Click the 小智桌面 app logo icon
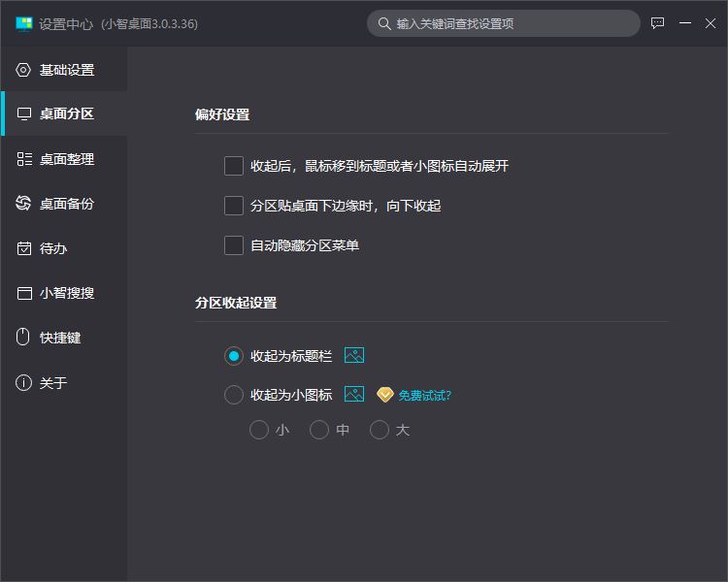The height and width of the screenshot is (582, 728). tap(24, 23)
